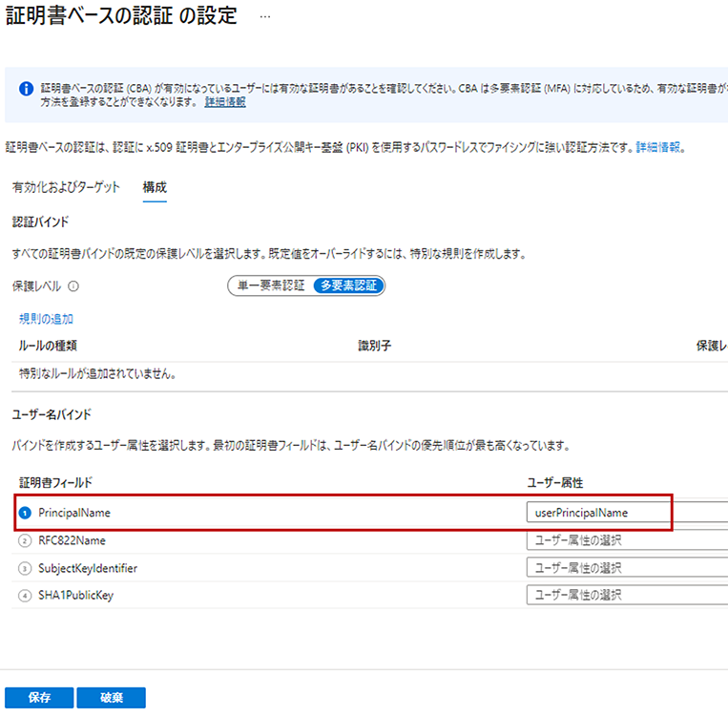Switch to the 構成 tab

[x=155, y=187]
